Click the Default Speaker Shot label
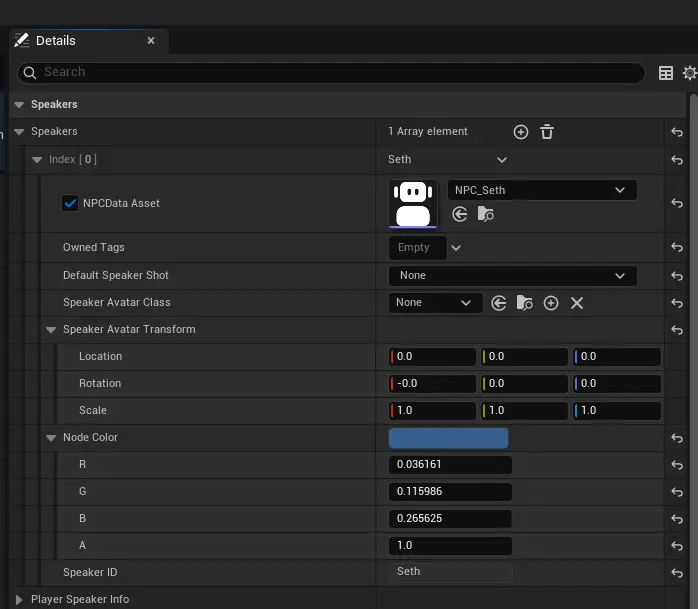Image resolution: width=698 pixels, height=609 pixels. coord(116,276)
